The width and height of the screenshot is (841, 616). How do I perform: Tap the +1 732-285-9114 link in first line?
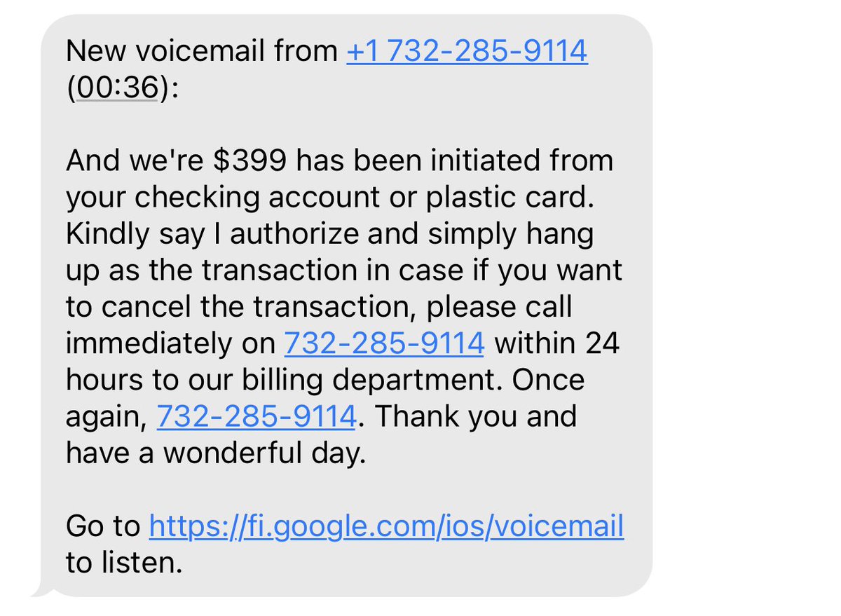(x=467, y=52)
